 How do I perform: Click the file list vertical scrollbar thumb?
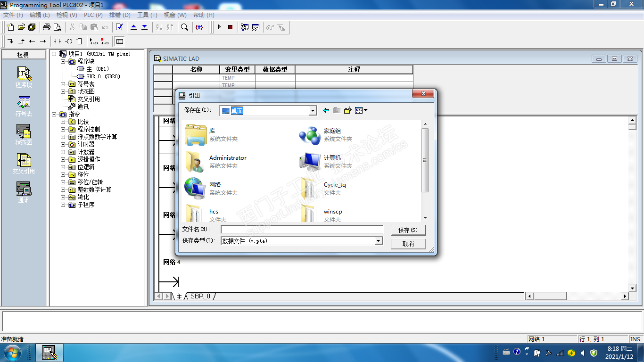(425, 160)
